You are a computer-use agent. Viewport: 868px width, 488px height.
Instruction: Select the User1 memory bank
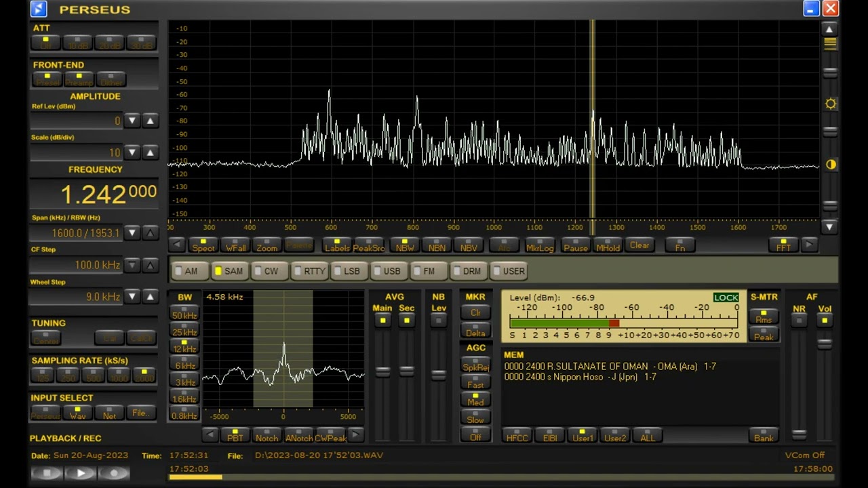point(582,434)
